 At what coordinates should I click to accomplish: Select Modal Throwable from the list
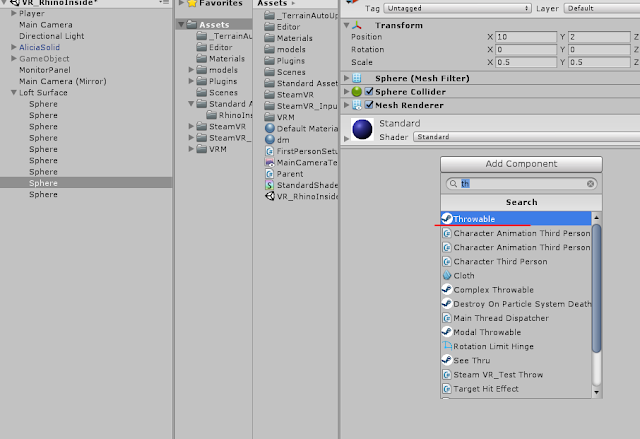(516, 332)
